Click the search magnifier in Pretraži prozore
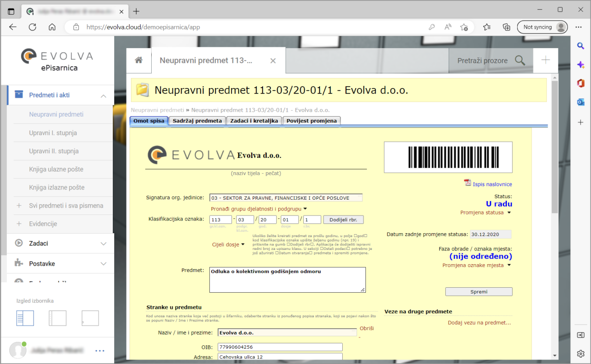Screen dimensions: 591x364 click(x=520, y=61)
